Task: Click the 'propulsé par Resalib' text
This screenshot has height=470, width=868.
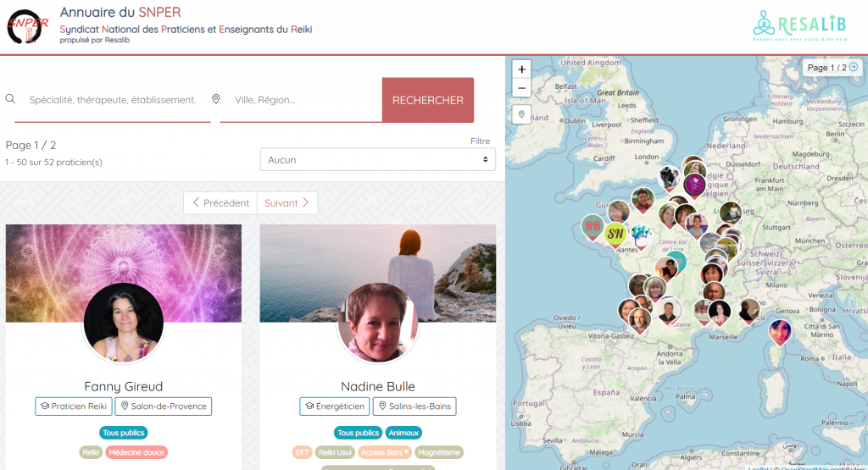Action: (x=95, y=40)
